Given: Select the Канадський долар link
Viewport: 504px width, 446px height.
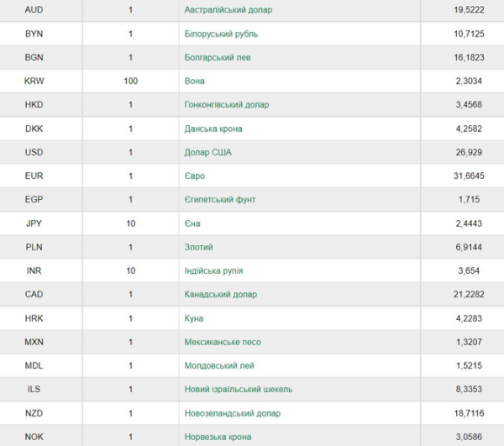Looking at the screenshot, I should [x=221, y=294].
